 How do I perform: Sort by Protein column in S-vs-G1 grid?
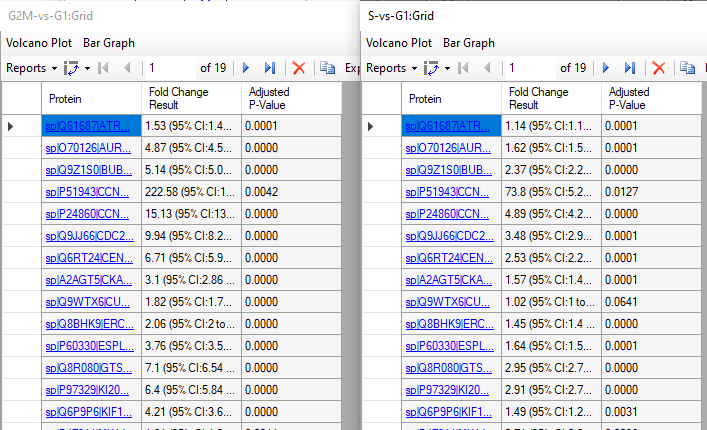click(451, 99)
